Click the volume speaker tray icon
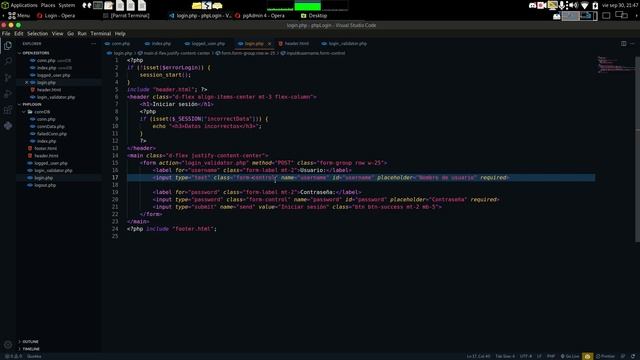This screenshot has width=640, height=360. [x=573, y=5]
